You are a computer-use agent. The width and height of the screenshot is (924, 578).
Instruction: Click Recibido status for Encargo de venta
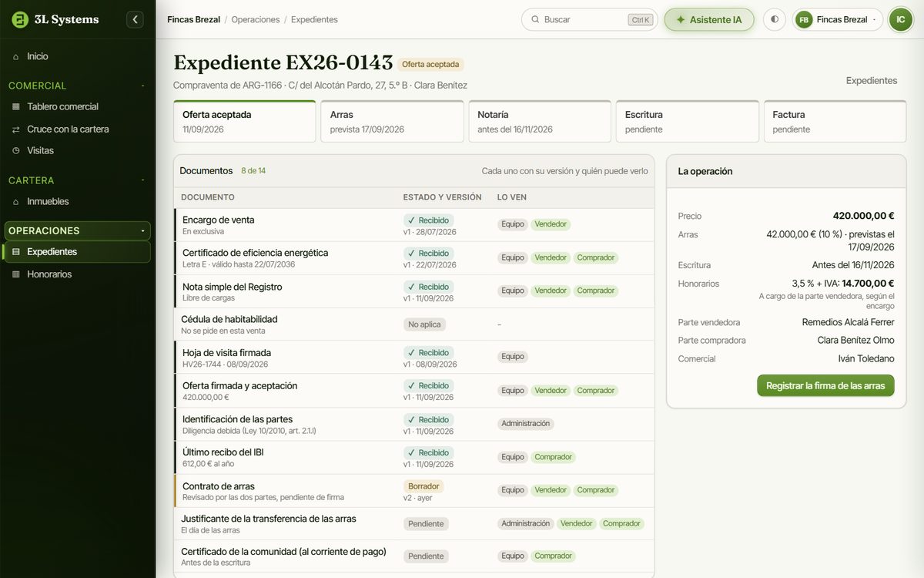(428, 220)
